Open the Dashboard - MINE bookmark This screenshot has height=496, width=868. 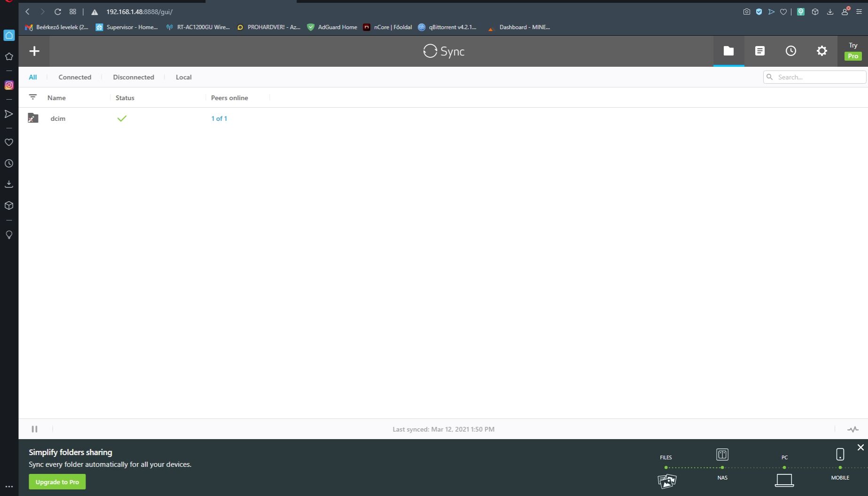click(519, 27)
